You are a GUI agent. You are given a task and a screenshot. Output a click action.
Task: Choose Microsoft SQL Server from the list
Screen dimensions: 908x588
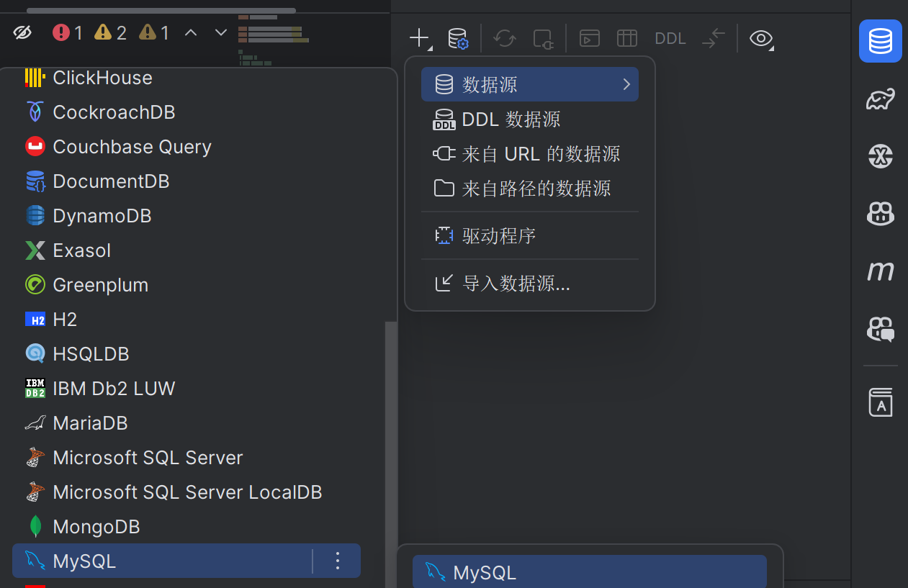[186, 458]
